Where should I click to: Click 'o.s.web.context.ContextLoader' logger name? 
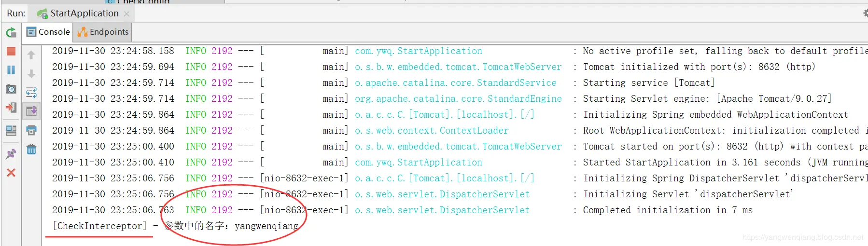(x=432, y=130)
